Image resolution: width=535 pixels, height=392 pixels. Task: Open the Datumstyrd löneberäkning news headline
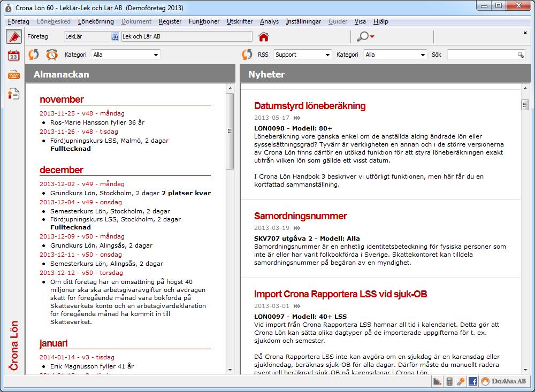(x=310, y=106)
